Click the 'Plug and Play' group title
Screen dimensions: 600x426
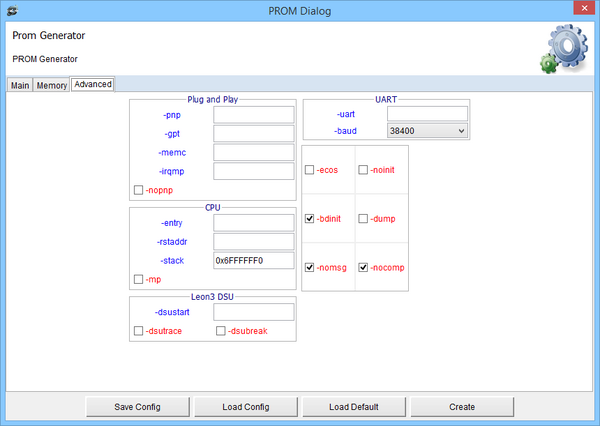(213, 100)
